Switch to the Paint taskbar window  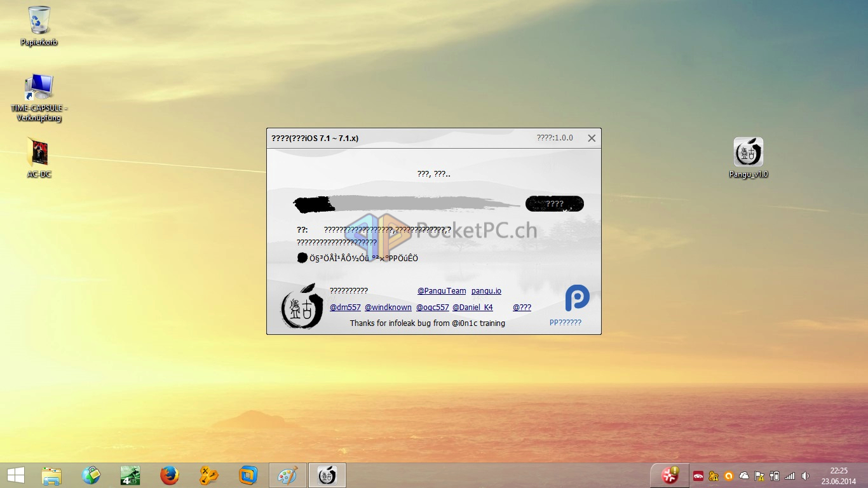tap(288, 475)
